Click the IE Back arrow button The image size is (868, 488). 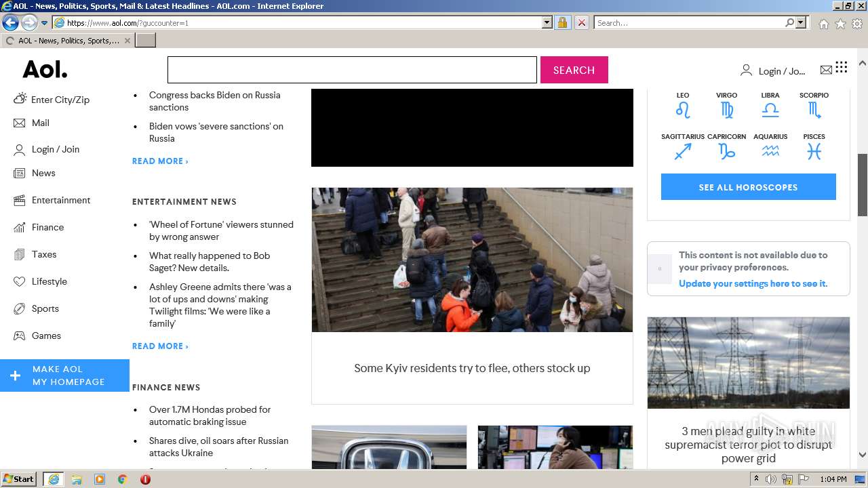(x=10, y=22)
